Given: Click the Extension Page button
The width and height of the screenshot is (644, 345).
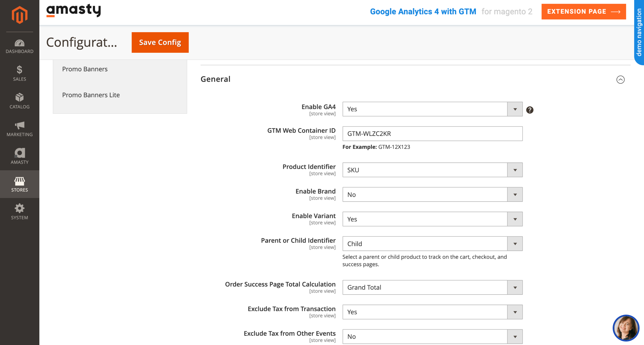Looking at the screenshot, I should (x=583, y=12).
